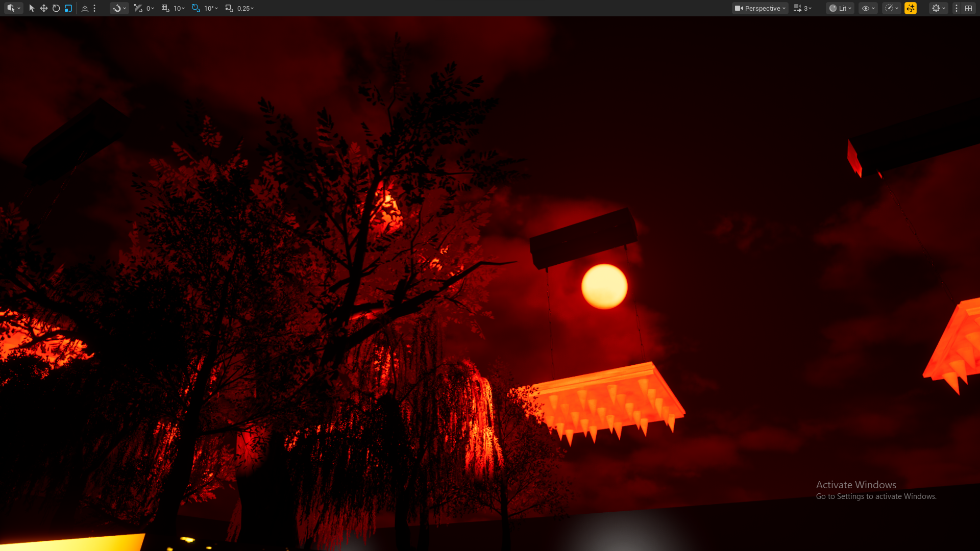980x551 pixels.
Task: Open performance and scalability gauge menu
Action: coord(891,8)
